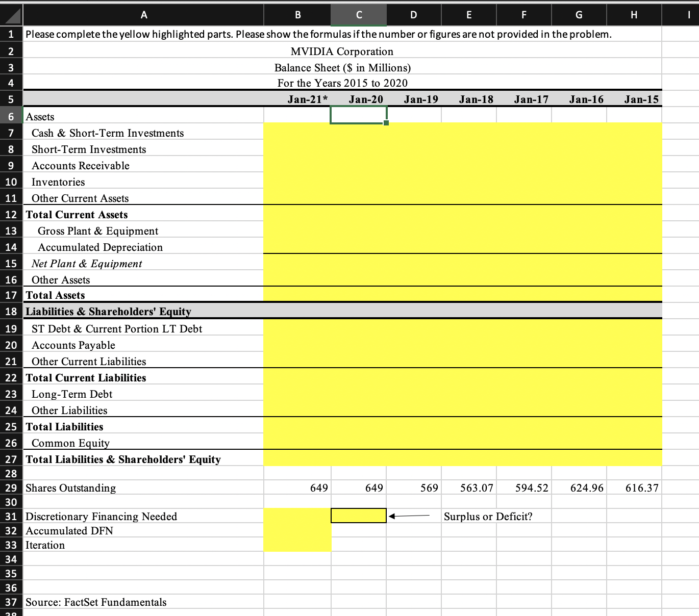Select yellow DFN cell in column C
The height and width of the screenshot is (616, 699).
[x=359, y=516]
